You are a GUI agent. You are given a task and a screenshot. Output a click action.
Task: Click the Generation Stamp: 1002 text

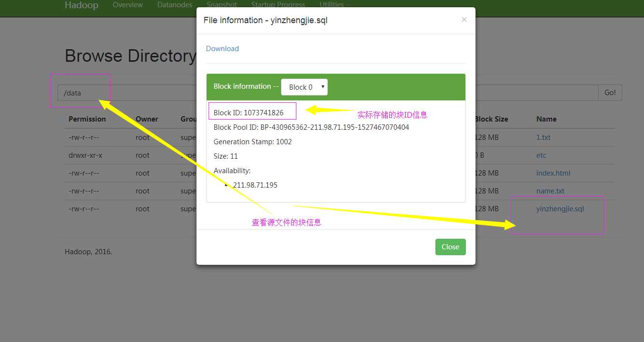(x=253, y=142)
